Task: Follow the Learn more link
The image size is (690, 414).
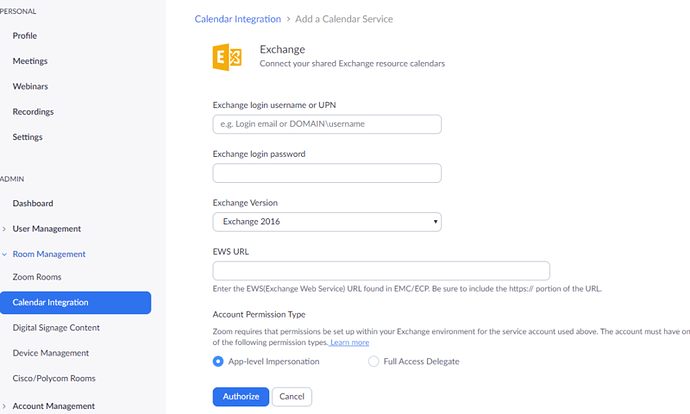Action: point(349,343)
